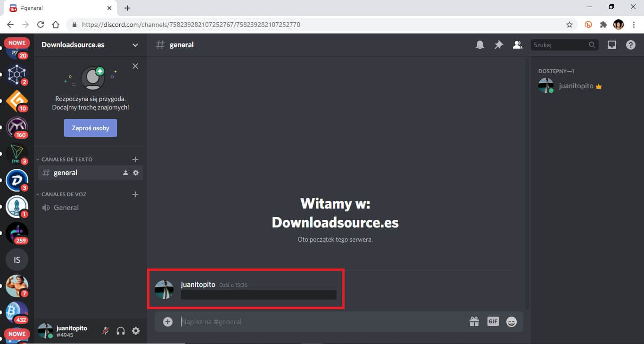
Task: Toggle the member list icon
Action: pos(518,45)
